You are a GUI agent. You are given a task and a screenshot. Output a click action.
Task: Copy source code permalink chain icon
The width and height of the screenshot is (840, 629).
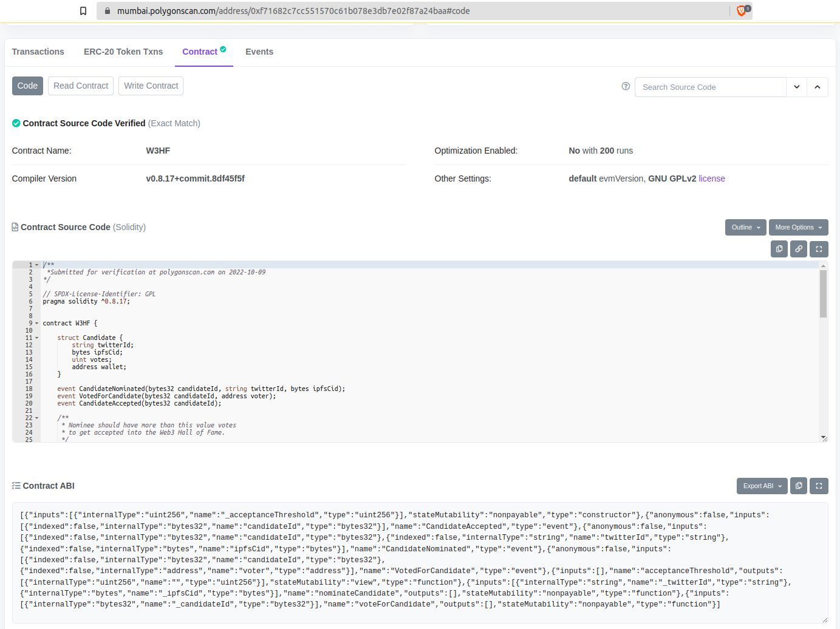(x=799, y=249)
